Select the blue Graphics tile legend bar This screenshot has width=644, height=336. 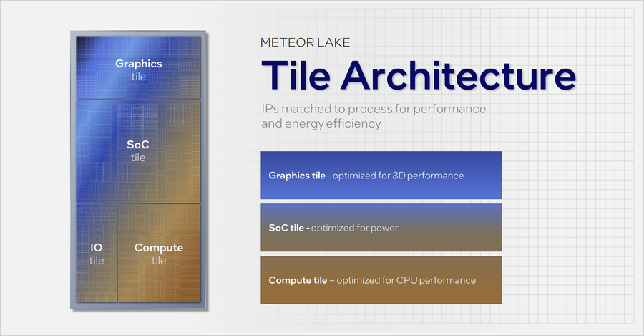pyautogui.click(x=381, y=175)
